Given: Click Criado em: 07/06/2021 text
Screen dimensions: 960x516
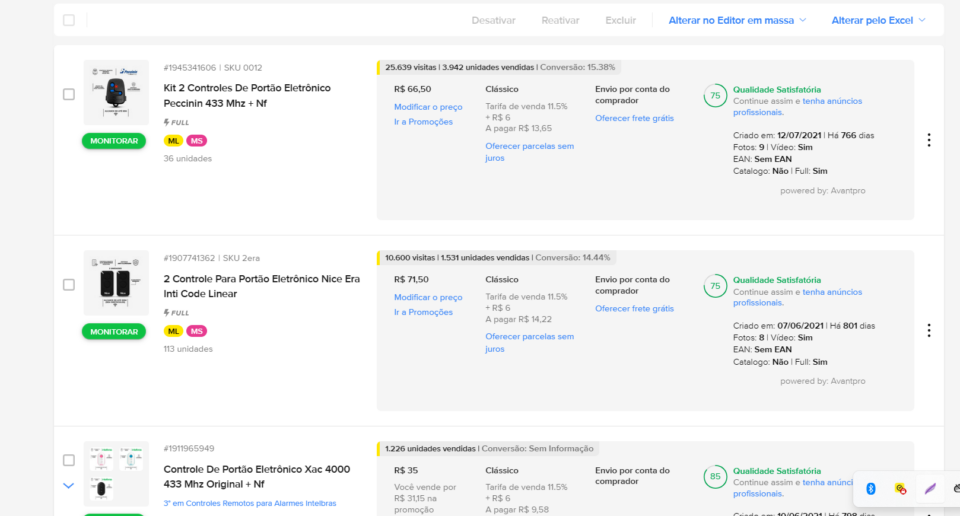Looking at the screenshot, I should pos(778,326).
